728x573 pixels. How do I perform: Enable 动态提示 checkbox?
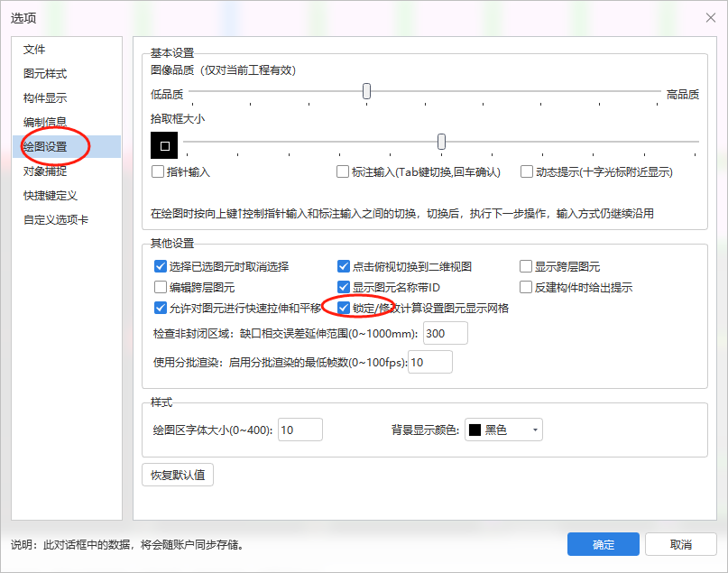tap(527, 171)
